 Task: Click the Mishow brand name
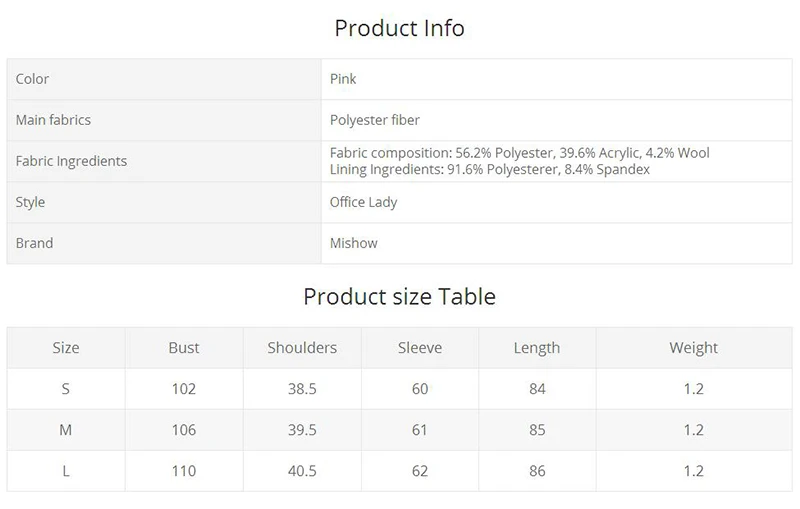point(354,243)
